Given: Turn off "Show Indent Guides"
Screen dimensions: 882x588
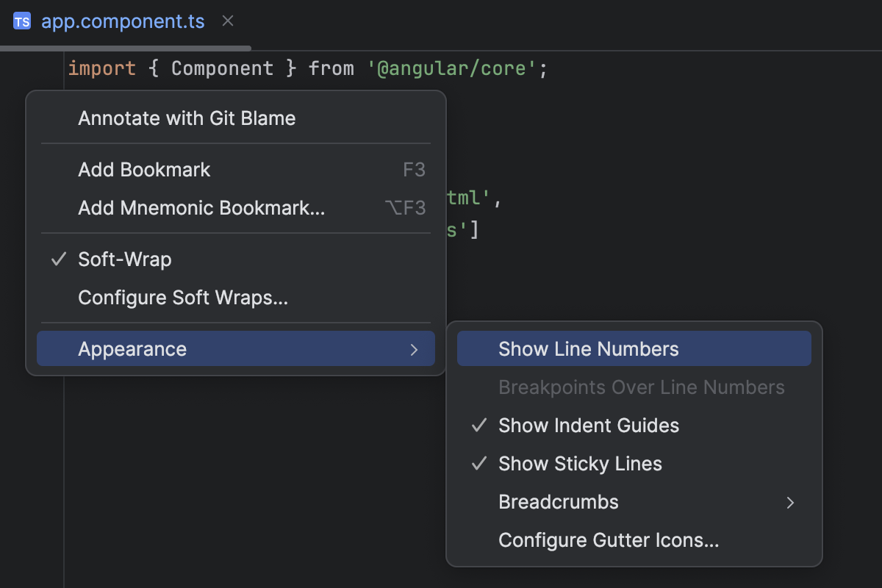Looking at the screenshot, I should point(588,425).
